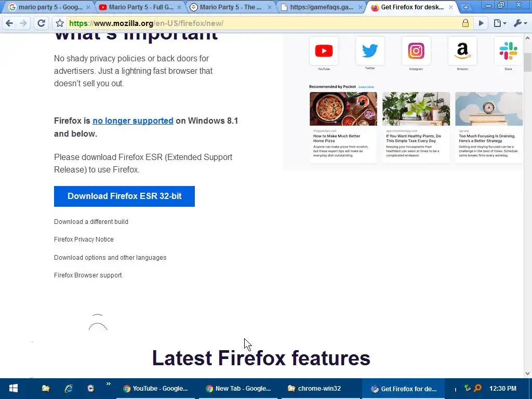Click the orange magnifier tray icon
532x399 pixels.
pos(478,388)
